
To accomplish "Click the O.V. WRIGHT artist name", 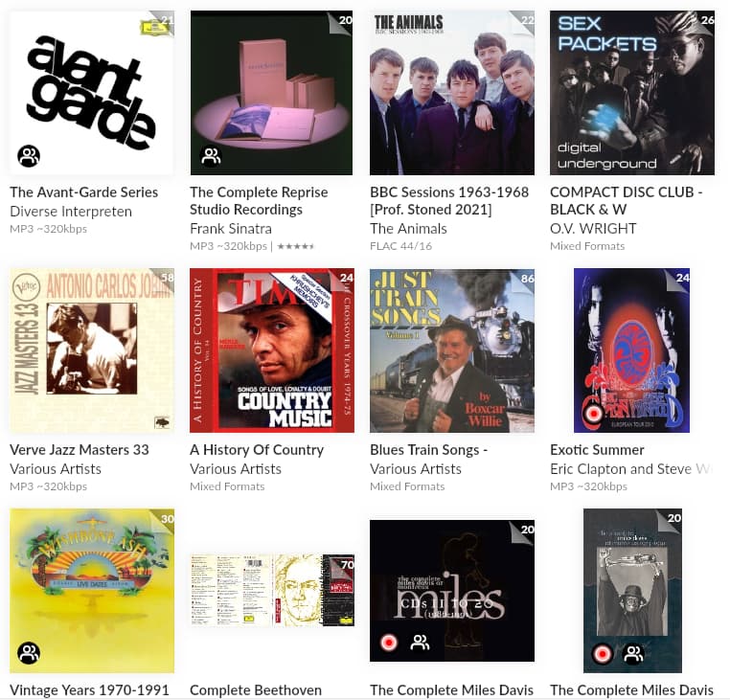I will pyautogui.click(x=593, y=229).
